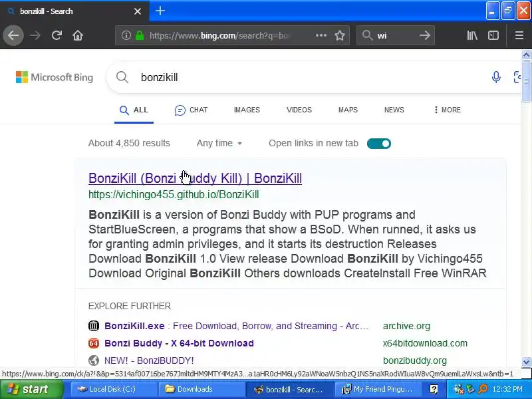
Task: Open the MORE search categories menu
Action: click(x=447, y=110)
